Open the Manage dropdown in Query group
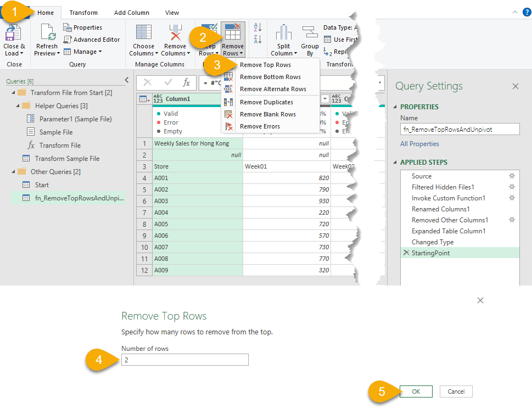 83,52
